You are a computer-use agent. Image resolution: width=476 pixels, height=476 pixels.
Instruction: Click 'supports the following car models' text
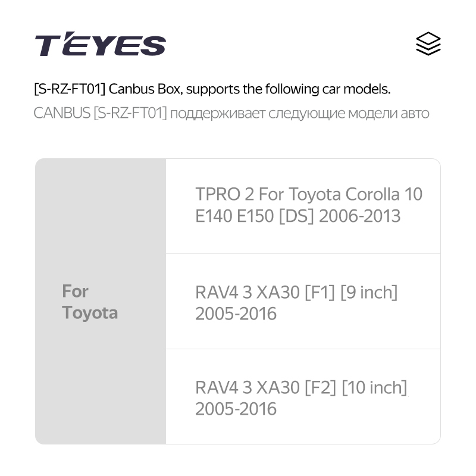pos(288,89)
